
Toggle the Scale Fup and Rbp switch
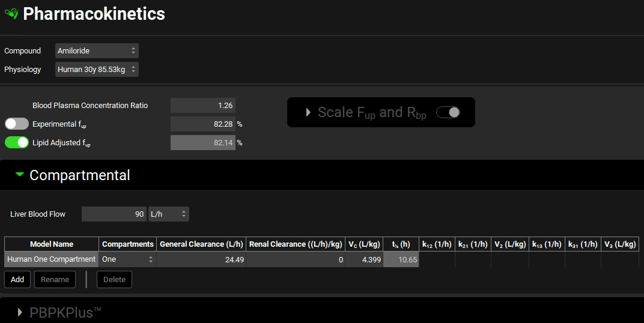click(x=448, y=112)
